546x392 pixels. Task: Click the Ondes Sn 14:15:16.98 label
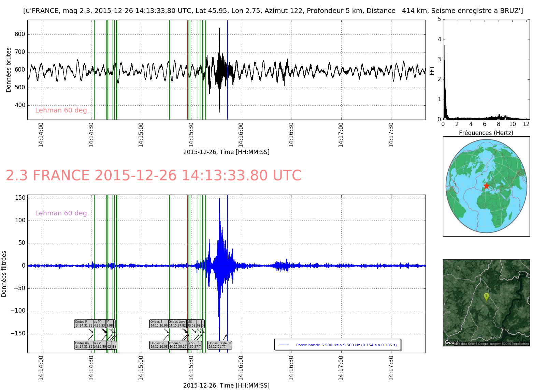coord(159,345)
